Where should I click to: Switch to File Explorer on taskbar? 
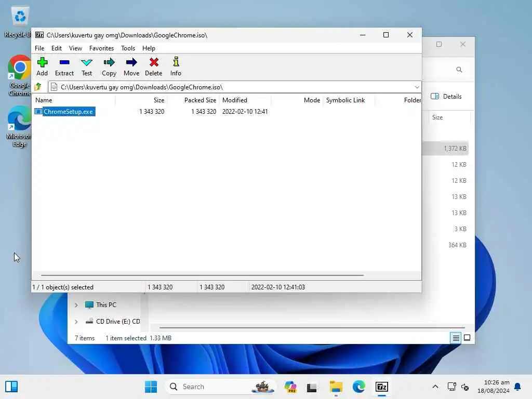(x=336, y=387)
